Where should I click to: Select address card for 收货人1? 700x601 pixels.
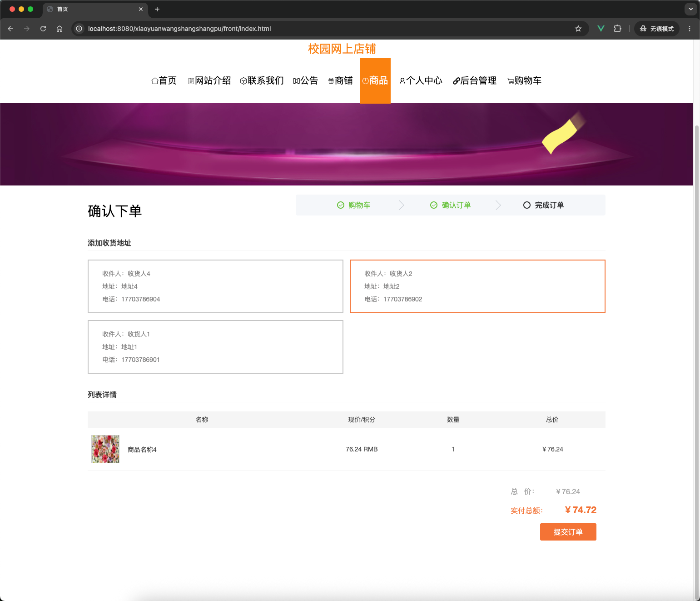(215, 347)
